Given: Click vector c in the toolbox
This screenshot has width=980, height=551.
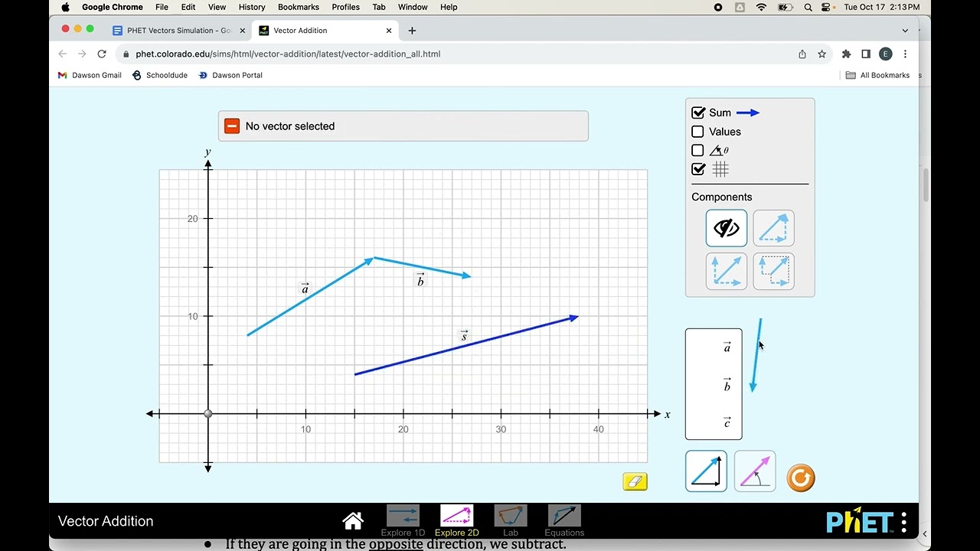Looking at the screenshot, I should [x=727, y=422].
